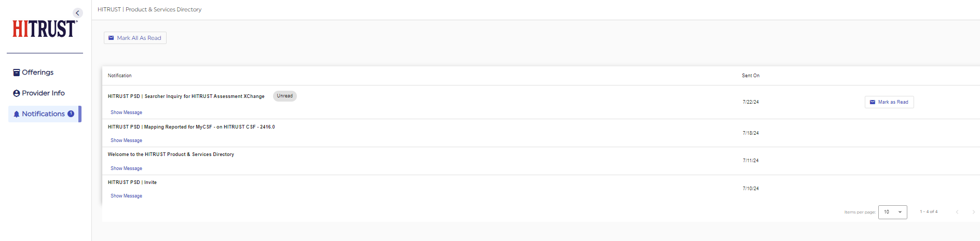Expand Show Message for Mapping Reported notification

coord(126,140)
